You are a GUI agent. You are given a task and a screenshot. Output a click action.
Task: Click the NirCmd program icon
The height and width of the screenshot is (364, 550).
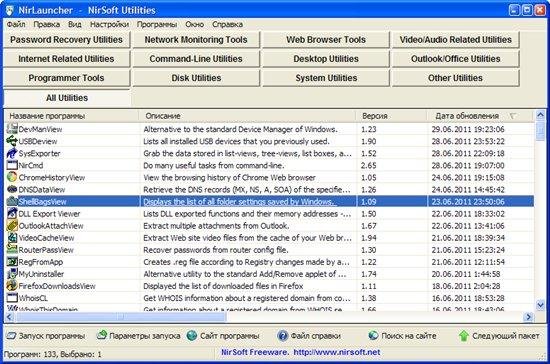[12, 165]
